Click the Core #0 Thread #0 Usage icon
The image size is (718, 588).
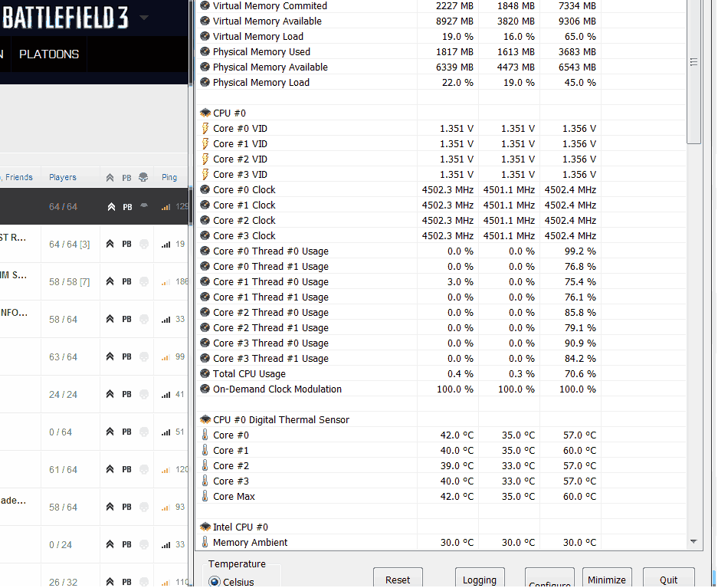tap(205, 251)
